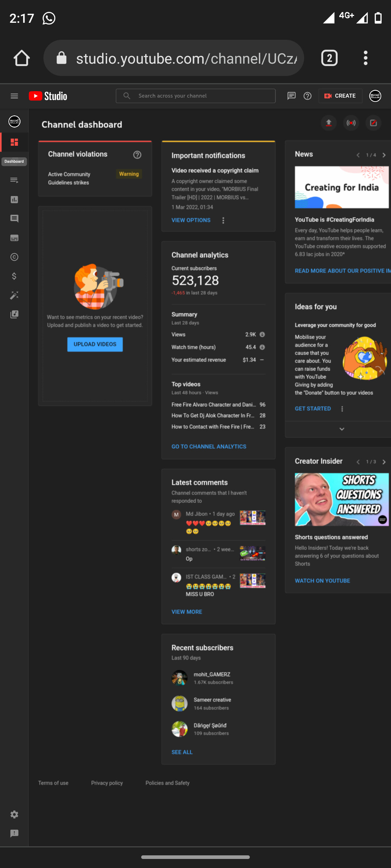
Task: Click the Warning badge in Channel violations
Action: (x=129, y=174)
